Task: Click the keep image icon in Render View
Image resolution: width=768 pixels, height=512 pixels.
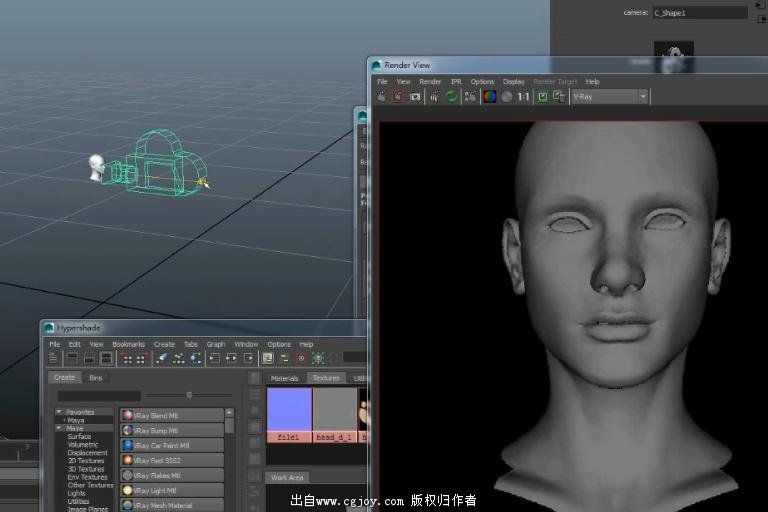Action: coord(542,97)
